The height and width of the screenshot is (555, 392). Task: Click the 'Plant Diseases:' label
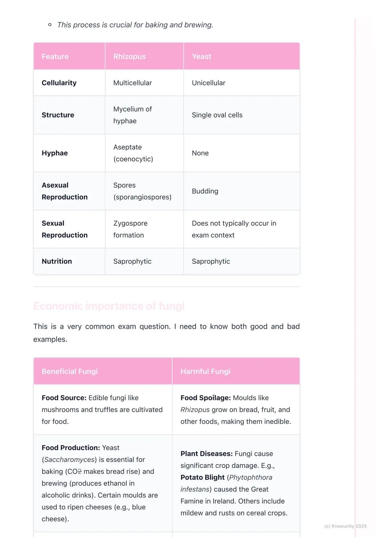point(207,454)
